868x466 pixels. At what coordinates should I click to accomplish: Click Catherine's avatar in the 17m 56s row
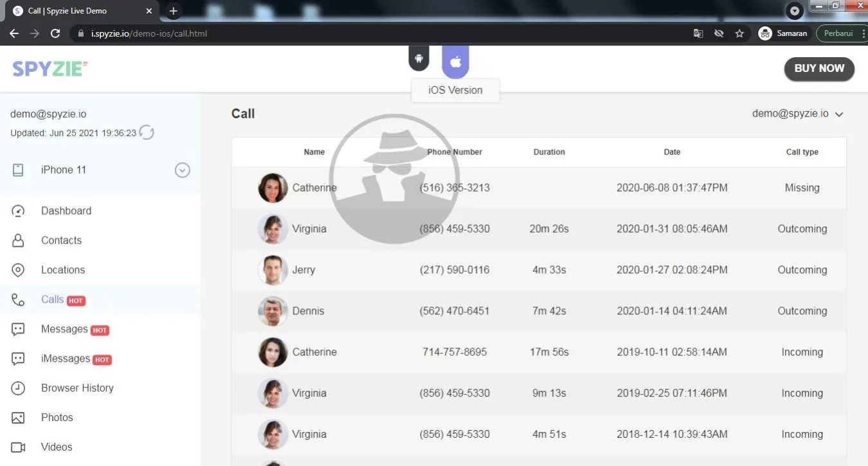pos(273,352)
